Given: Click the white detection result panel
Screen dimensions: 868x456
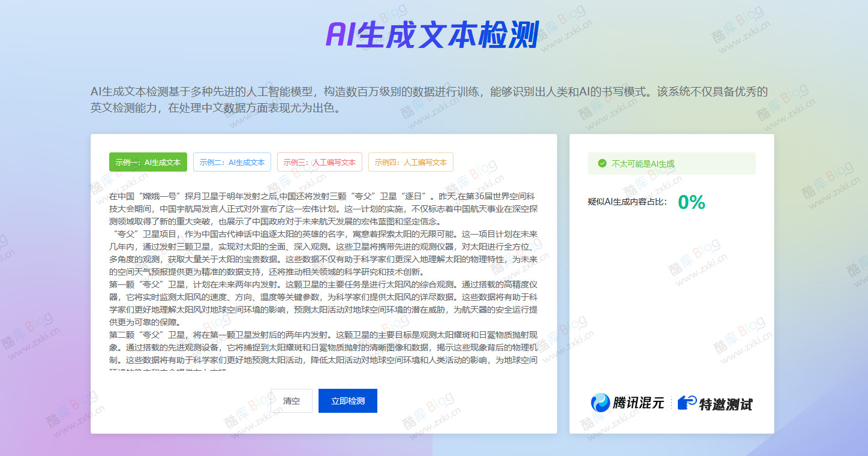Looking at the screenshot, I should [x=671, y=282].
